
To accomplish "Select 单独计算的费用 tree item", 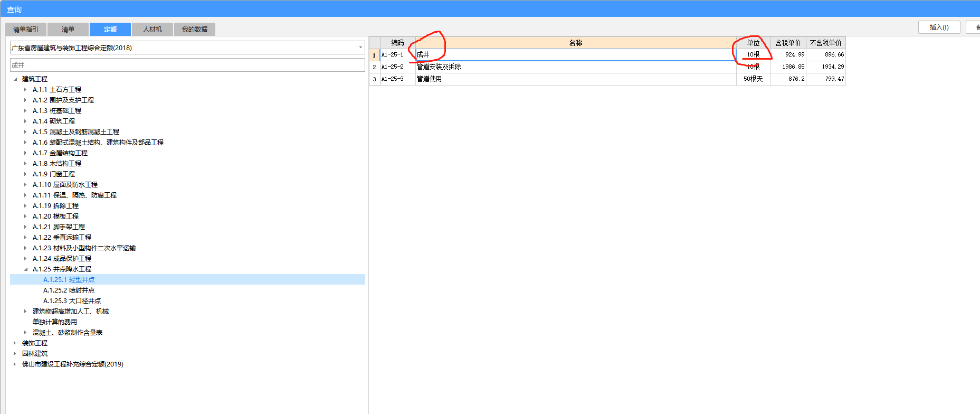I will pos(55,322).
